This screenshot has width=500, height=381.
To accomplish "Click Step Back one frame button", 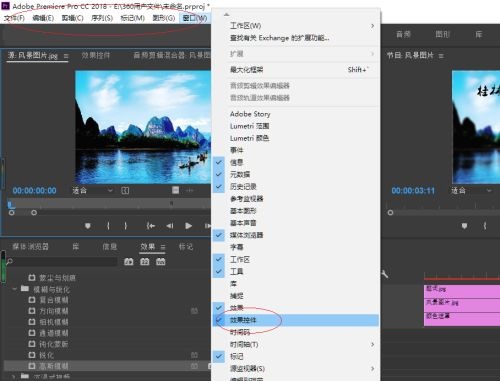I will point(170,226).
